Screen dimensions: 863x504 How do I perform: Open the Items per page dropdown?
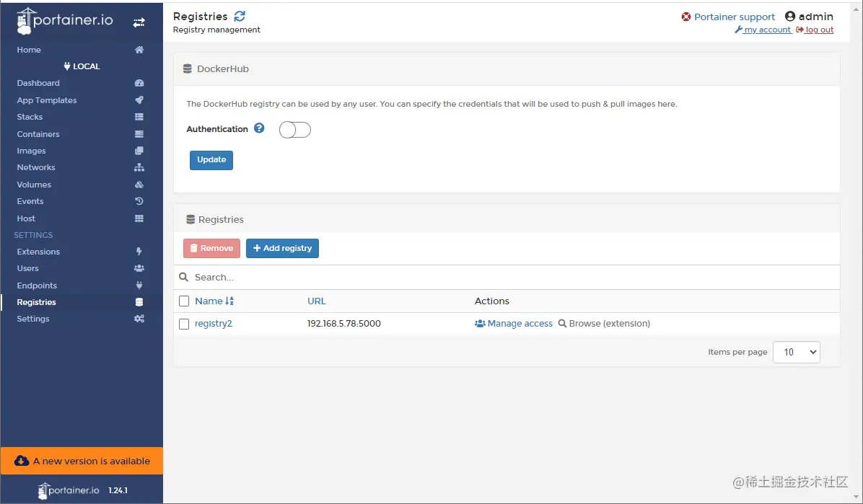(797, 352)
